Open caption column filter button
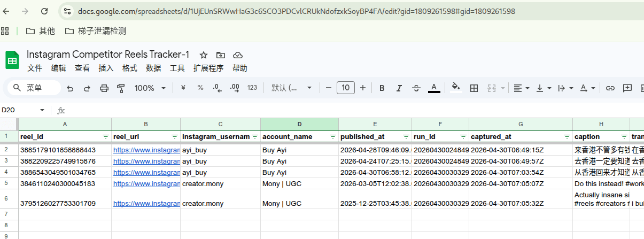Viewport: 644px width, 239px height. pyautogui.click(x=624, y=137)
